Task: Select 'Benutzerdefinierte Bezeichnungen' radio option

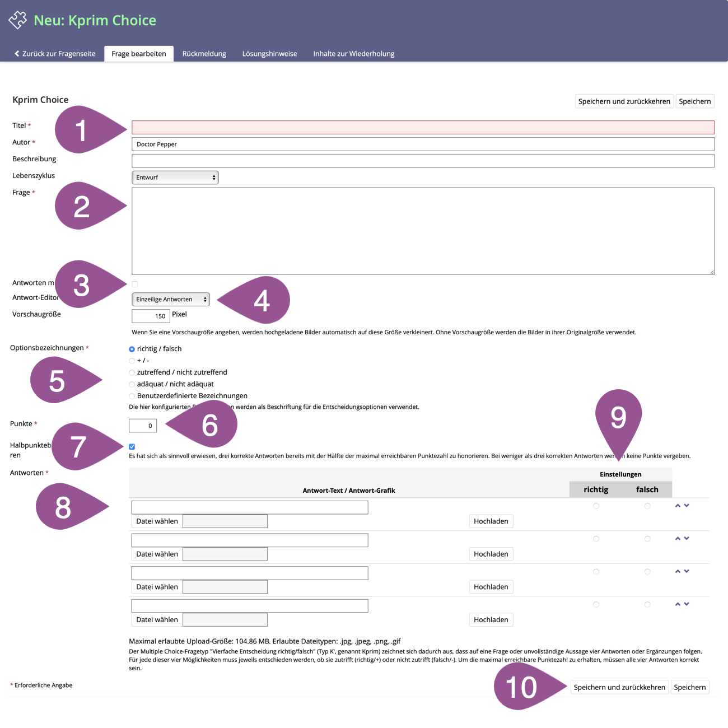Action: pyautogui.click(x=132, y=396)
